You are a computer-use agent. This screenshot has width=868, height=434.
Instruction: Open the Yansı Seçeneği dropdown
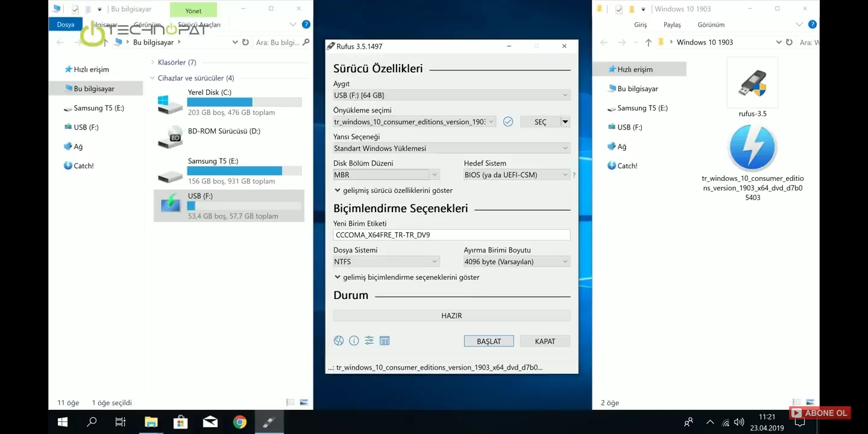point(451,148)
